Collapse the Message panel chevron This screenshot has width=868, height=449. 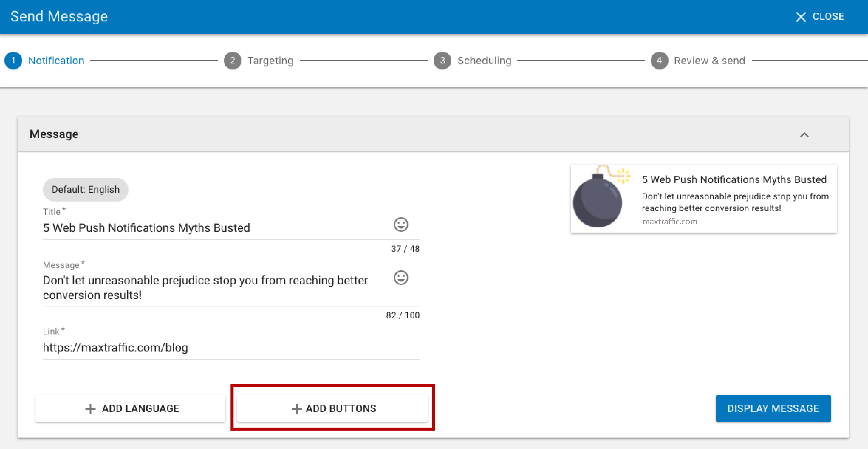[x=804, y=135]
